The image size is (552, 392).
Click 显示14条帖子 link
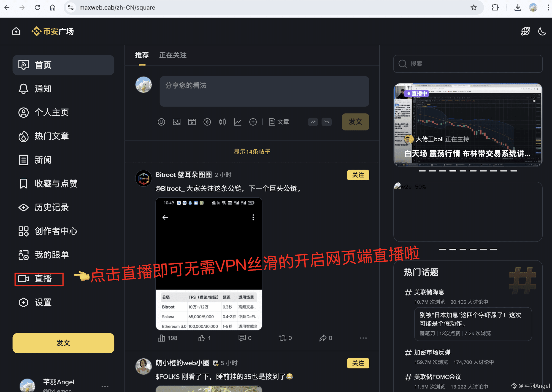point(252,152)
